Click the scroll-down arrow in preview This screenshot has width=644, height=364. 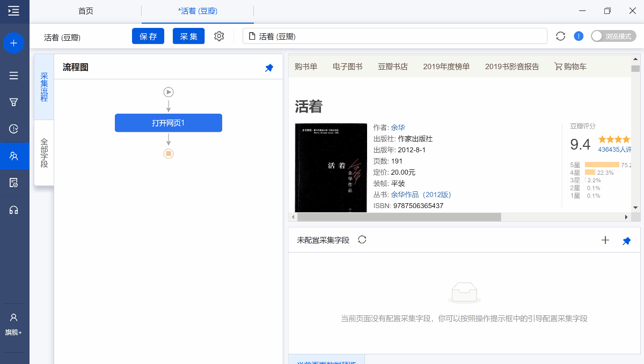(x=635, y=207)
